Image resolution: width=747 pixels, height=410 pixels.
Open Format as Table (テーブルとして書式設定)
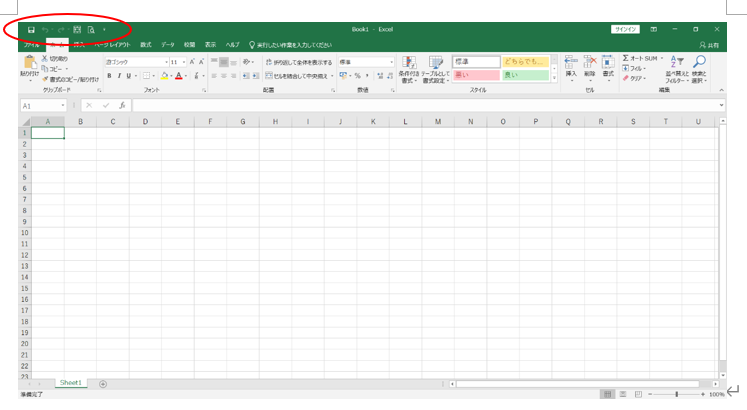435,70
